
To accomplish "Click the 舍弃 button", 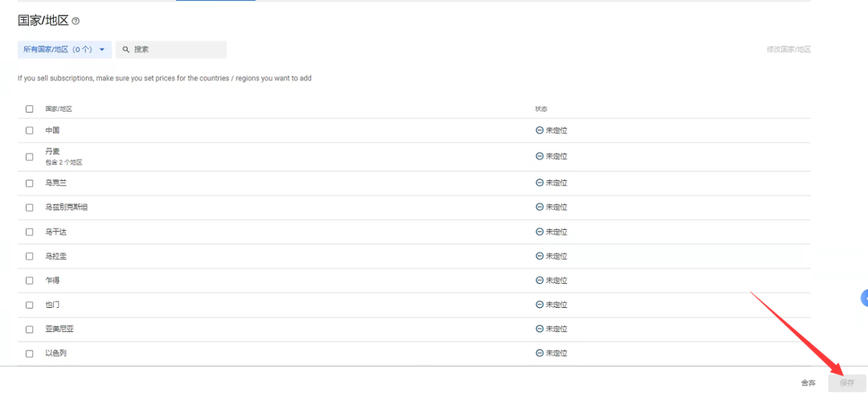I will tap(809, 383).
